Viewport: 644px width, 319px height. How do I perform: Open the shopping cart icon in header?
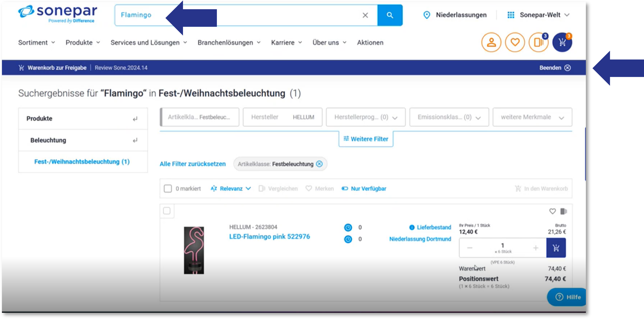pyautogui.click(x=562, y=42)
